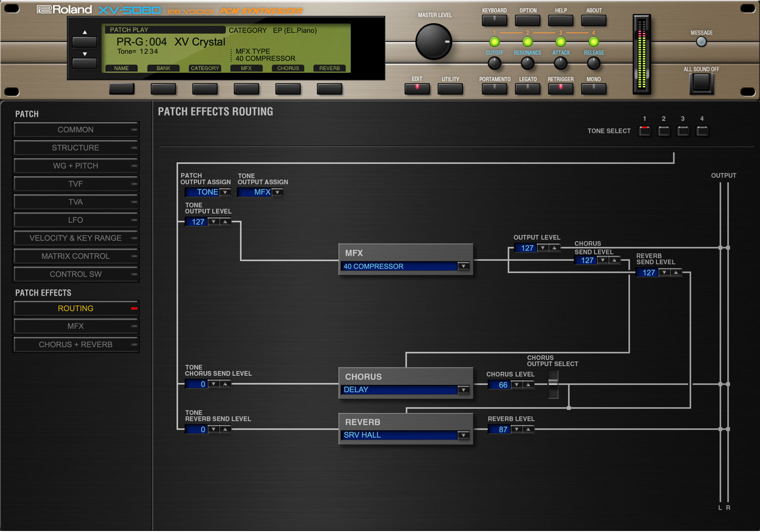The width and height of the screenshot is (760, 532).
Task: Toggle tone 4 green LED switch
Action: pyautogui.click(x=594, y=42)
